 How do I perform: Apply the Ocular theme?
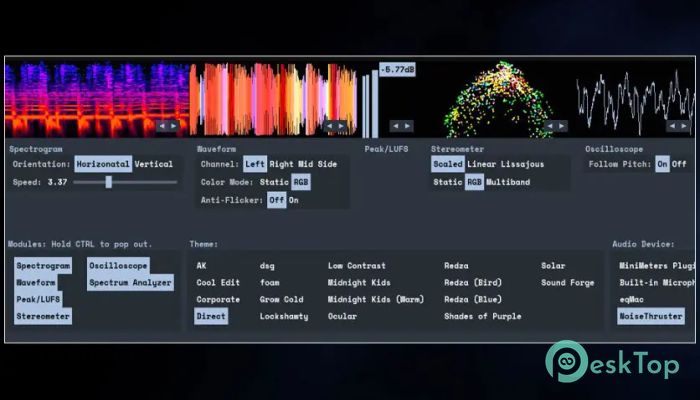pos(342,316)
